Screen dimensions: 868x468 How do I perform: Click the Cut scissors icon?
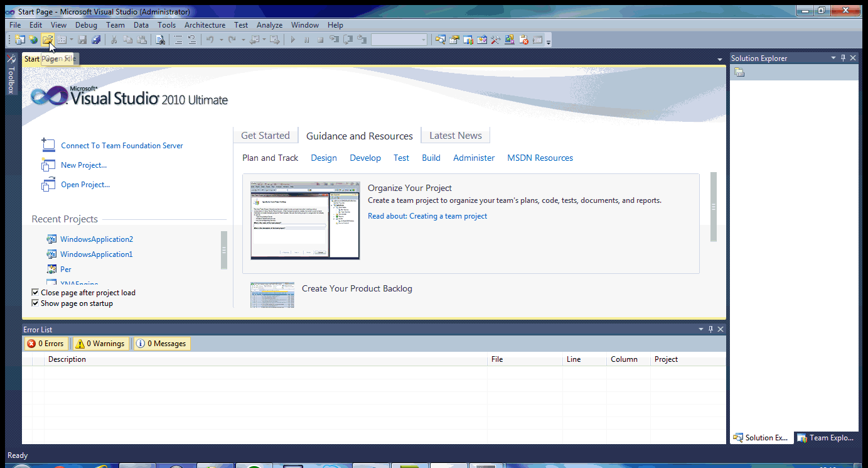pos(114,40)
